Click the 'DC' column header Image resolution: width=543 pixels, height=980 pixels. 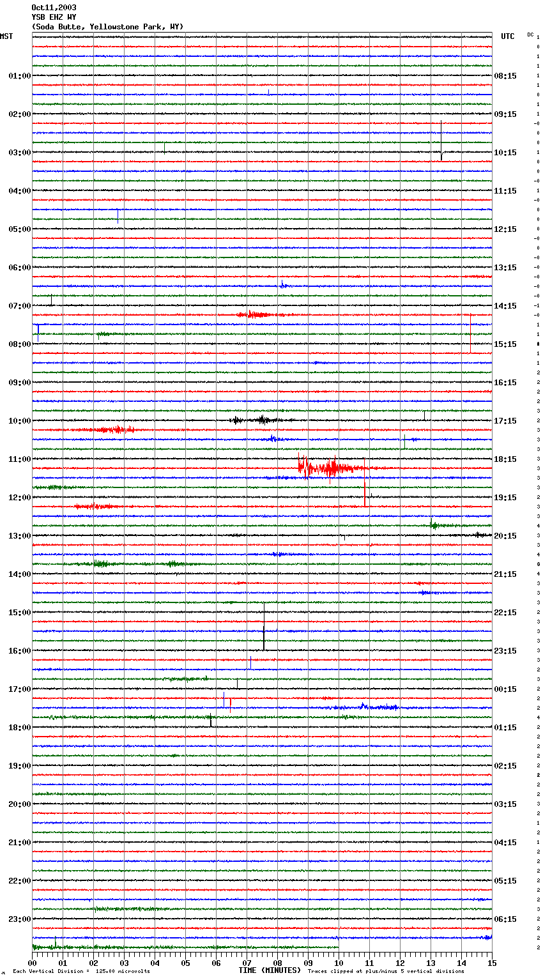pyautogui.click(x=530, y=34)
